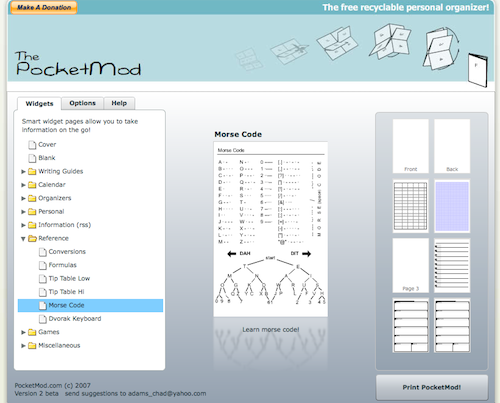The image size is (500, 403).
Task: Choose the Tip Table Hi label
Action: tap(66, 292)
